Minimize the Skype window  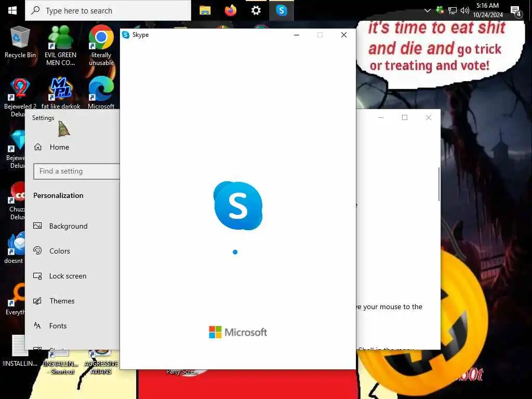297,35
